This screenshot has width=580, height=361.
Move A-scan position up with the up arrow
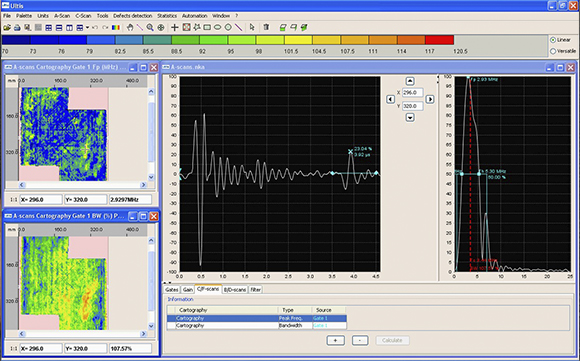pos(410,81)
